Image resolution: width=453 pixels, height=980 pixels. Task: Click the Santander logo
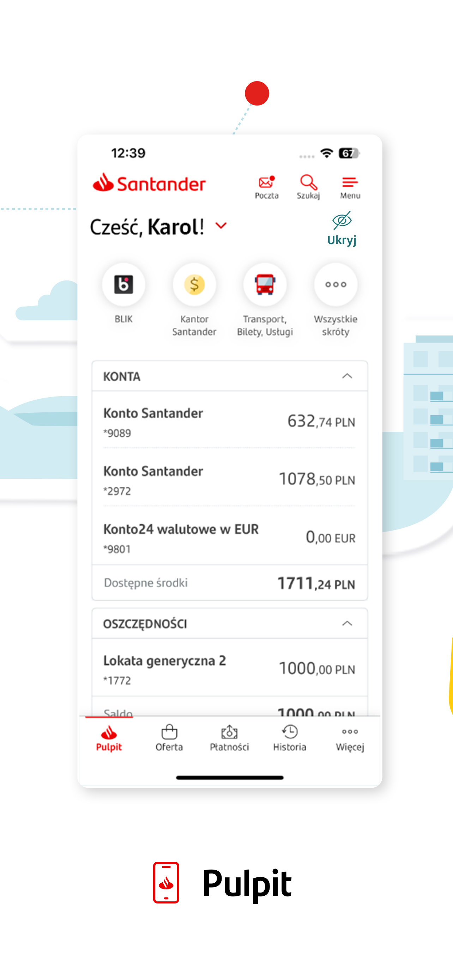149,183
